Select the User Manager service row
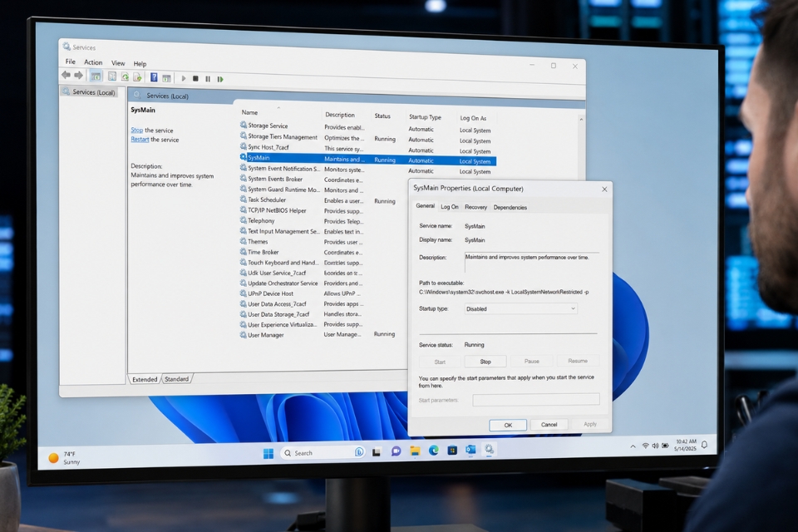 [318, 334]
